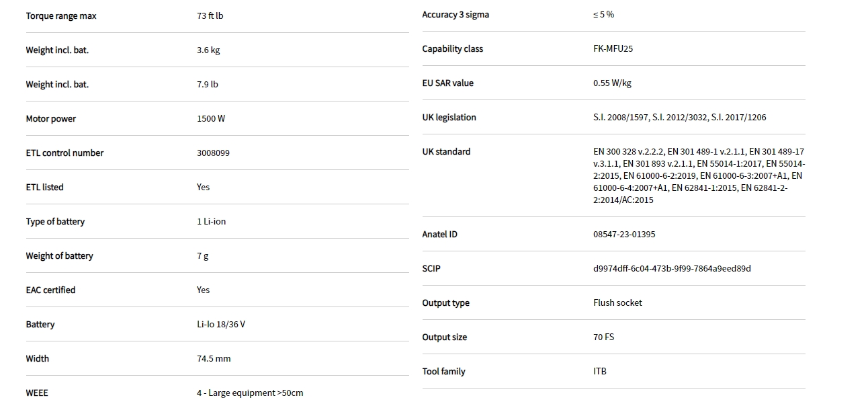Click the Accuracy 3 sigma label
The width and height of the screenshot is (868, 408).
(x=455, y=15)
